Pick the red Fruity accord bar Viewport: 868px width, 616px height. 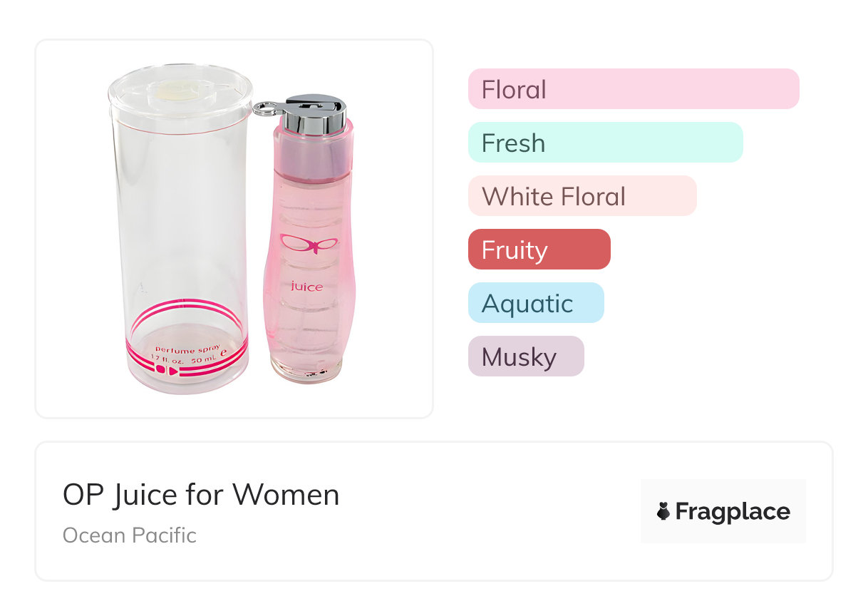(x=539, y=250)
